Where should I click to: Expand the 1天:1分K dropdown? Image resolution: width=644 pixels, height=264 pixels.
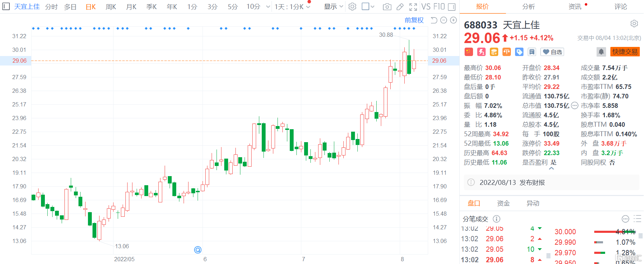tap(292, 7)
